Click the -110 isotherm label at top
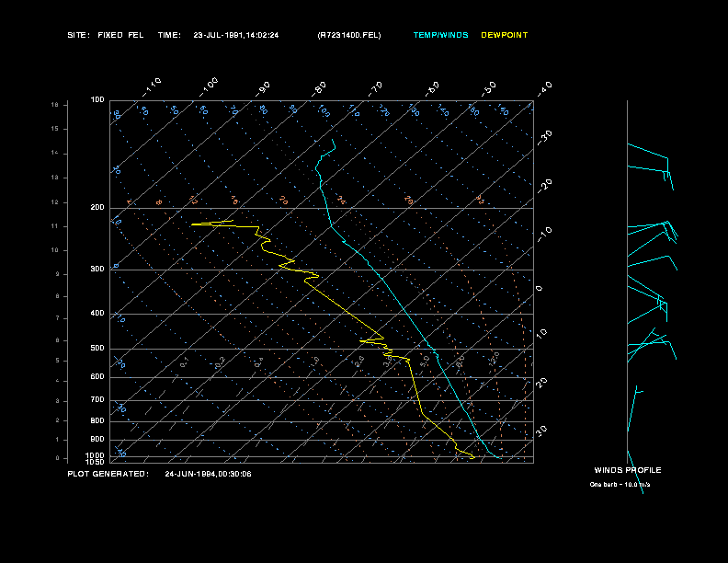This screenshot has height=563, width=728. click(x=152, y=87)
